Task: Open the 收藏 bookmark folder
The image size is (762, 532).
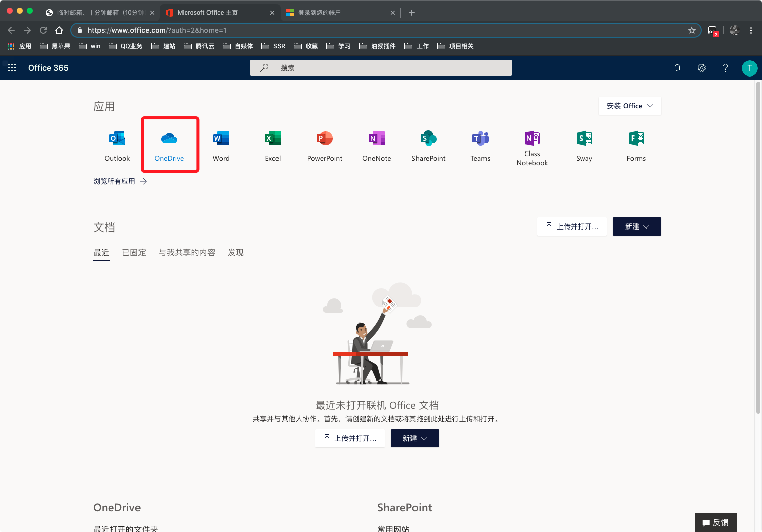Action: coord(306,46)
